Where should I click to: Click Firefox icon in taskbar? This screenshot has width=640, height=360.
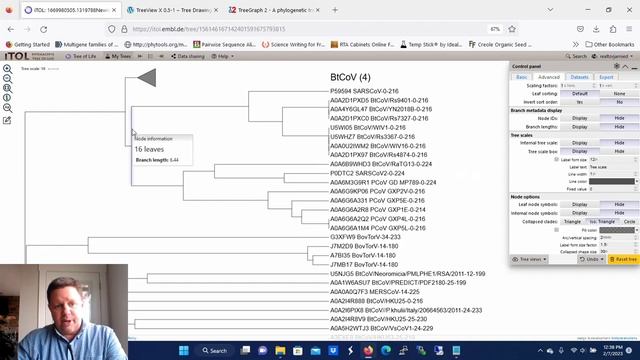coord(368,351)
